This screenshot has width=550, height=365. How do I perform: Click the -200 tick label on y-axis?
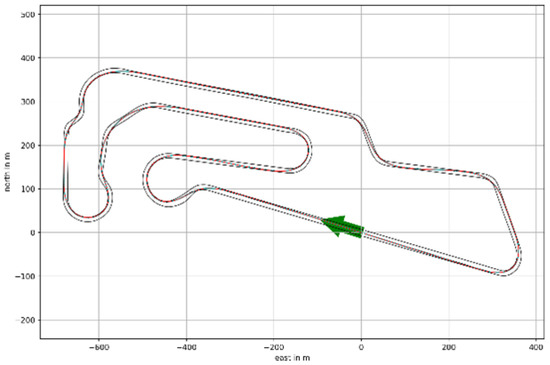click(x=25, y=320)
